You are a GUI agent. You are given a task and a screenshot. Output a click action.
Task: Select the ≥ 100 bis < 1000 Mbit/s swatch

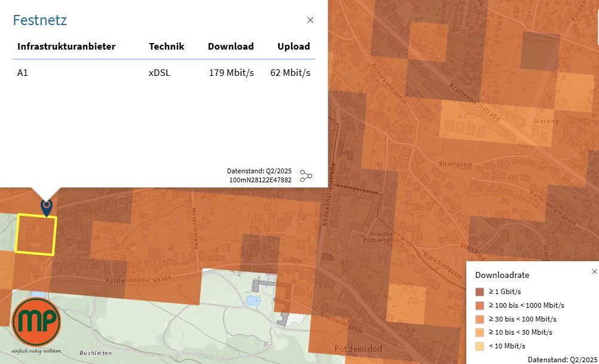click(479, 305)
